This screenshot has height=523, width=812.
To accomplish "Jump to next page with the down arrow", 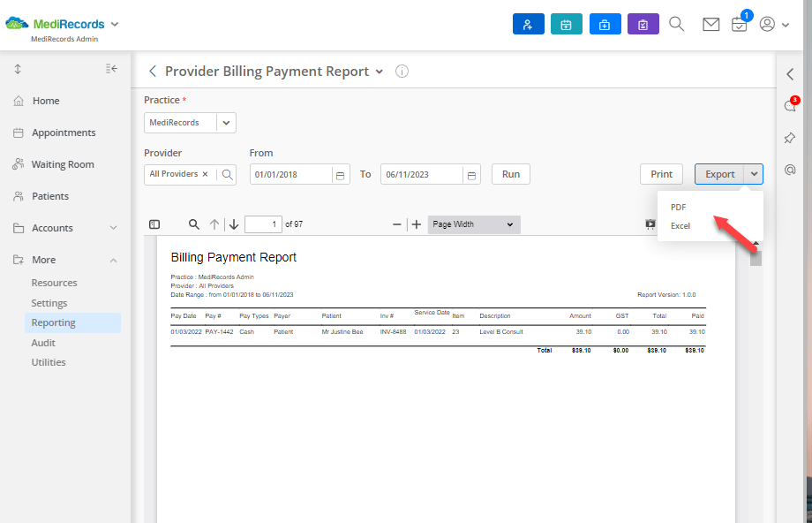I will (x=232, y=224).
